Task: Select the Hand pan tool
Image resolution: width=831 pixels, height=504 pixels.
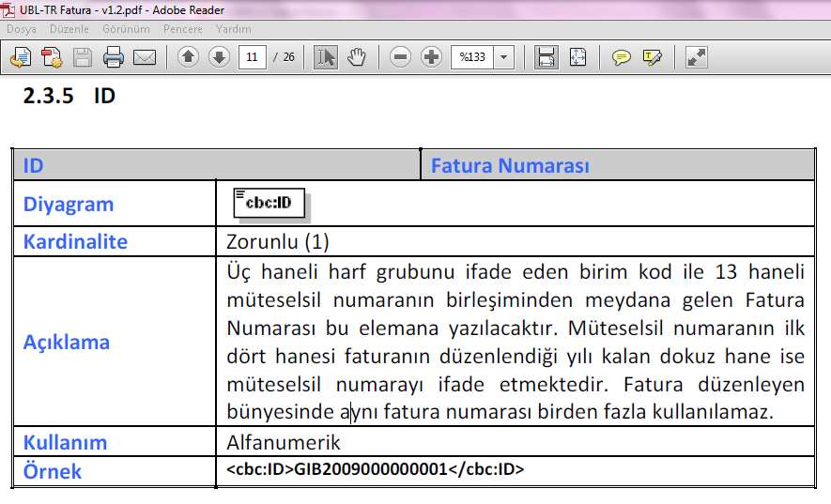Action: 356,57
